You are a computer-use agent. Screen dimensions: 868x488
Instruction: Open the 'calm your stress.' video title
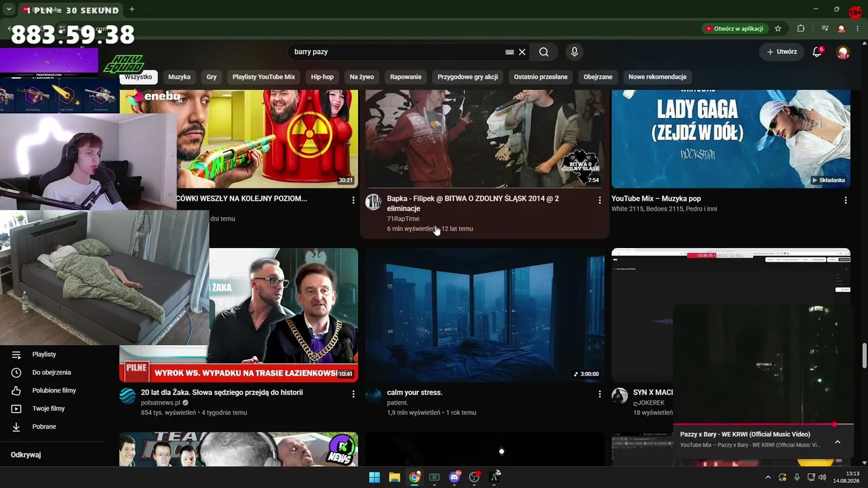coord(414,392)
